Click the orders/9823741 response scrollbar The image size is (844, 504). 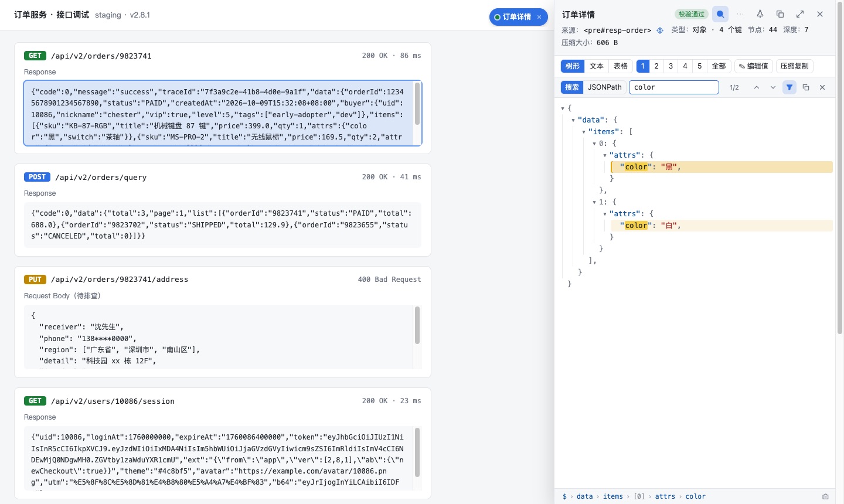pos(417,104)
